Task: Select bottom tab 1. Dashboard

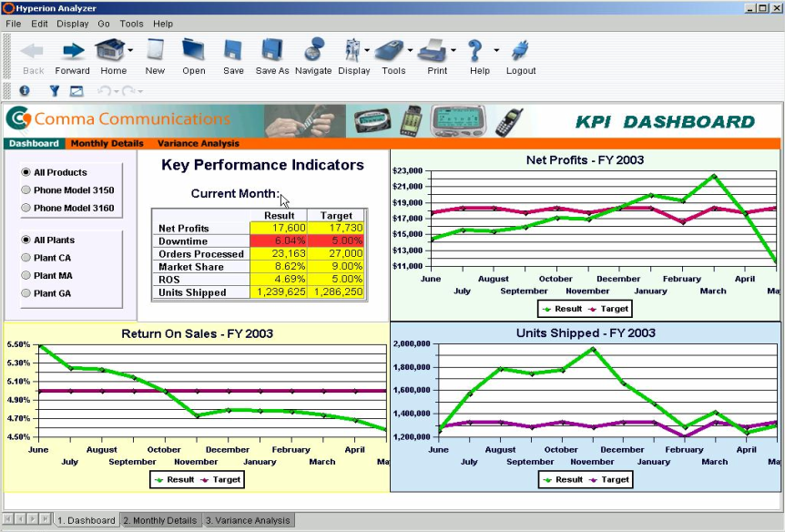Action: [87, 520]
